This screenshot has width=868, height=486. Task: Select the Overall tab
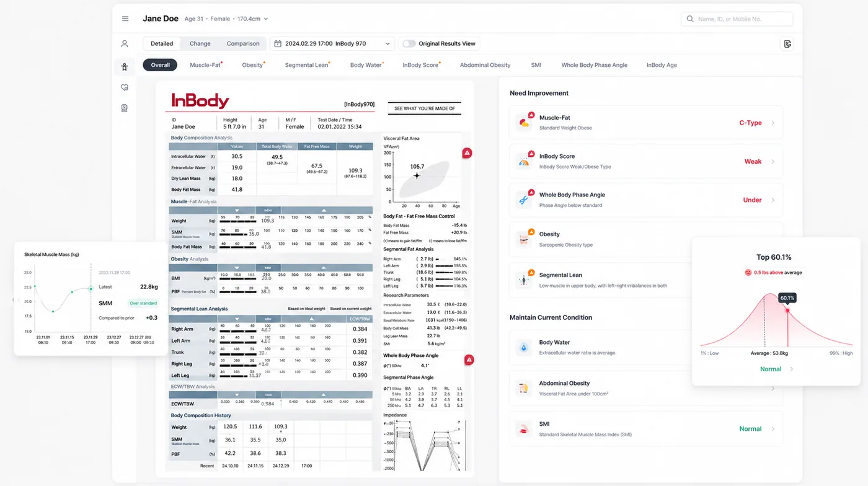tap(160, 65)
